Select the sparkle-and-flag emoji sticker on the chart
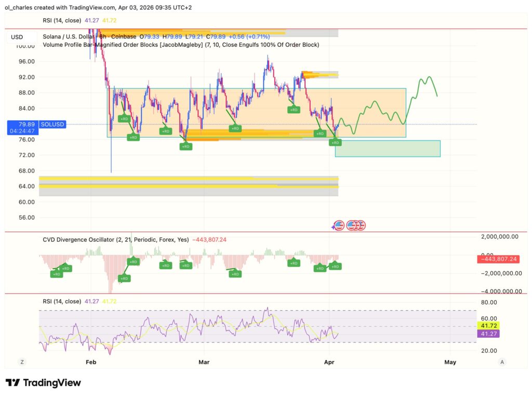 pyautogui.click(x=338, y=225)
